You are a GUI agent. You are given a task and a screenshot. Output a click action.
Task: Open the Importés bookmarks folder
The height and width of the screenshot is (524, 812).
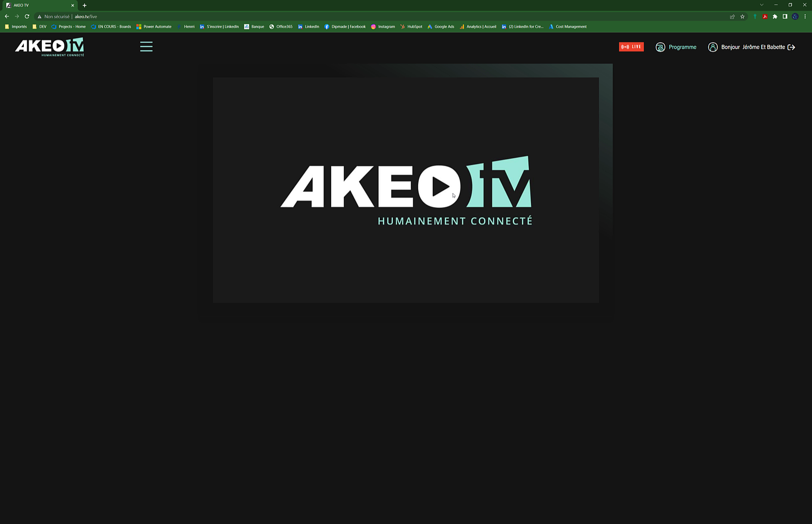[16, 27]
